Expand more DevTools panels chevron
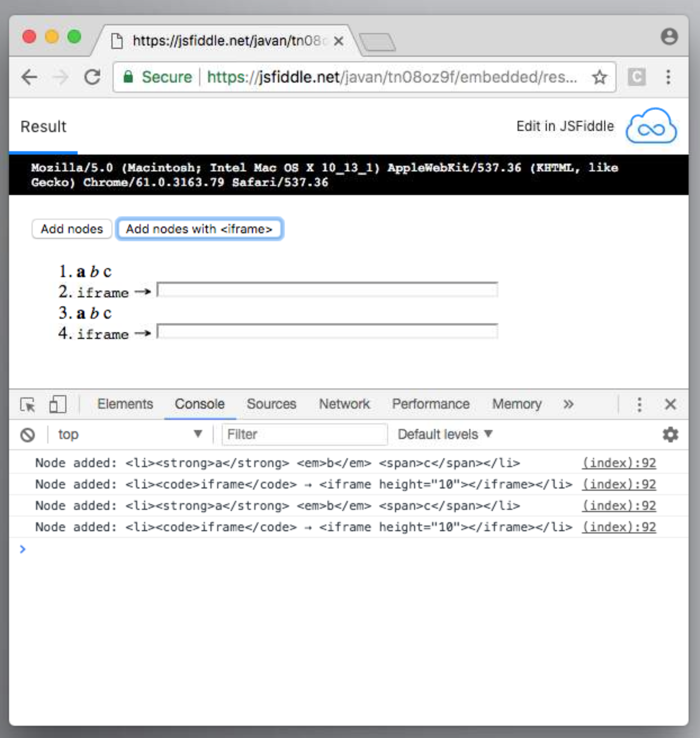 [x=568, y=404]
